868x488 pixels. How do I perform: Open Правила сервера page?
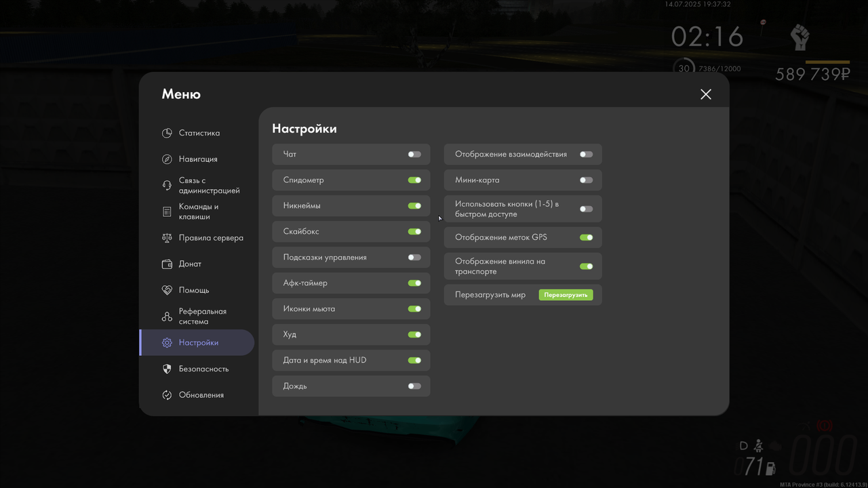197,238
